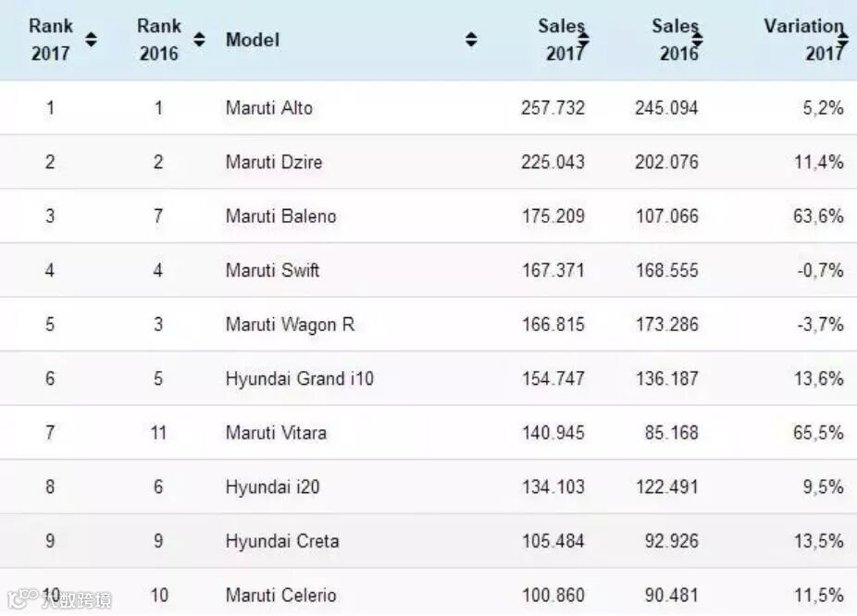Click the Maruti Vitara row name
The image size is (857, 616).
coord(276,432)
